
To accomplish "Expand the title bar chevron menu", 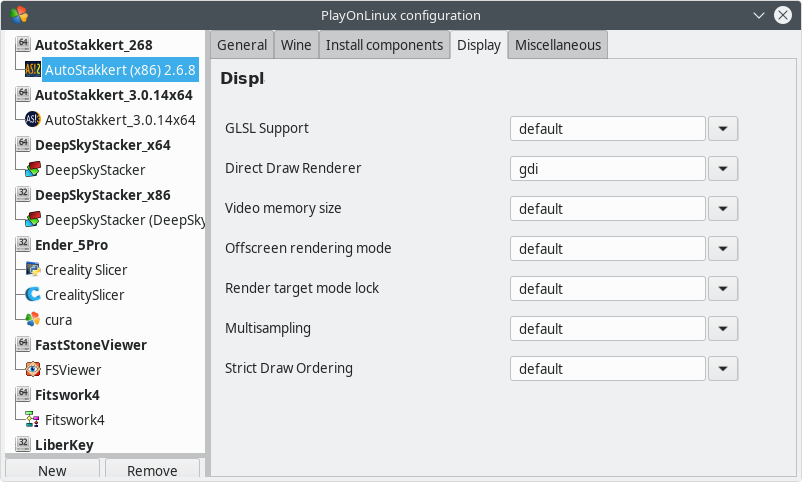I will click(759, 15).
